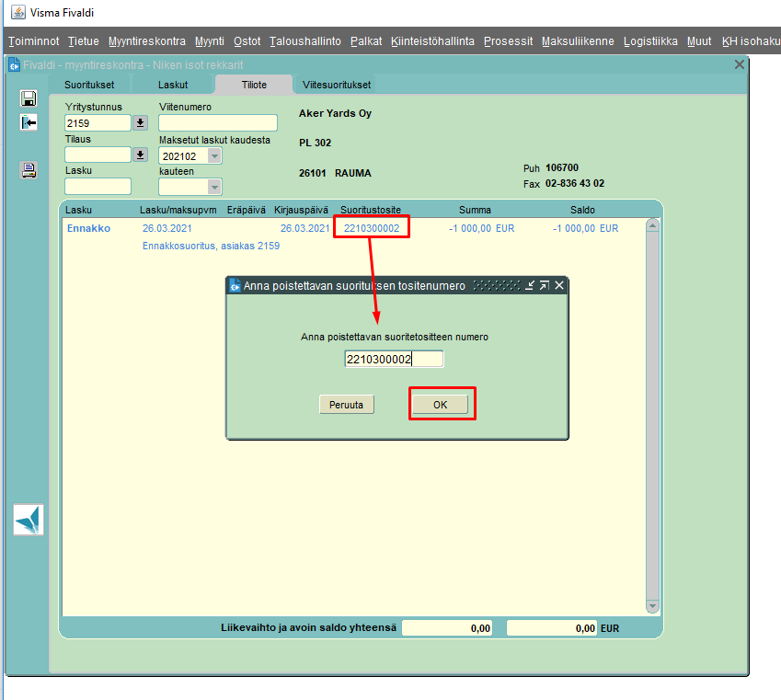Close the tositenumero dialog
This screenshot has height=700, width=781.
click(x=559, y=285)
